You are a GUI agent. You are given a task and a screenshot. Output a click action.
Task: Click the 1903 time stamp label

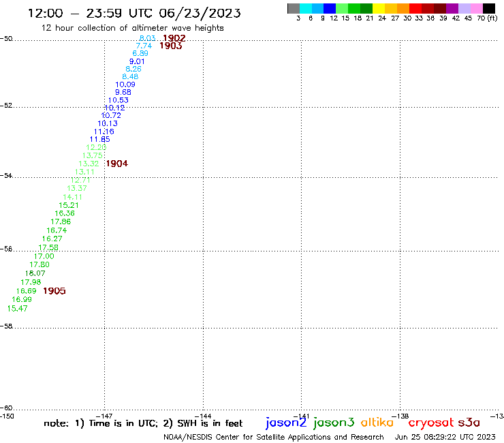[171, 46]
